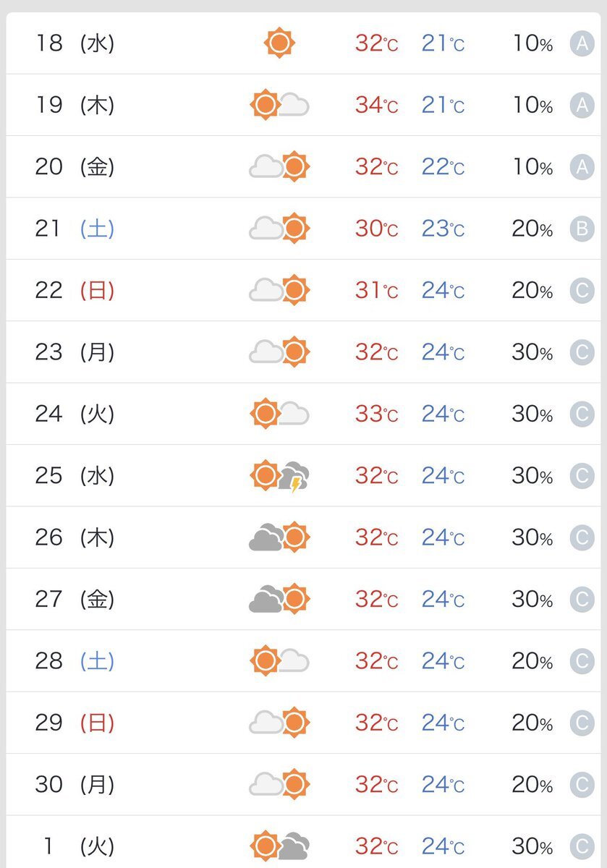Tap the reliability badge A on the 20th
Image resolution: width=607 pixels, height=868 pixels.
(582, 167)
